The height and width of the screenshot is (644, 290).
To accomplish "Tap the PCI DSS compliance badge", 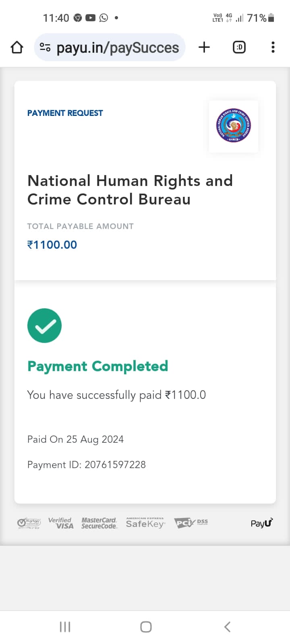I will 191,522.
